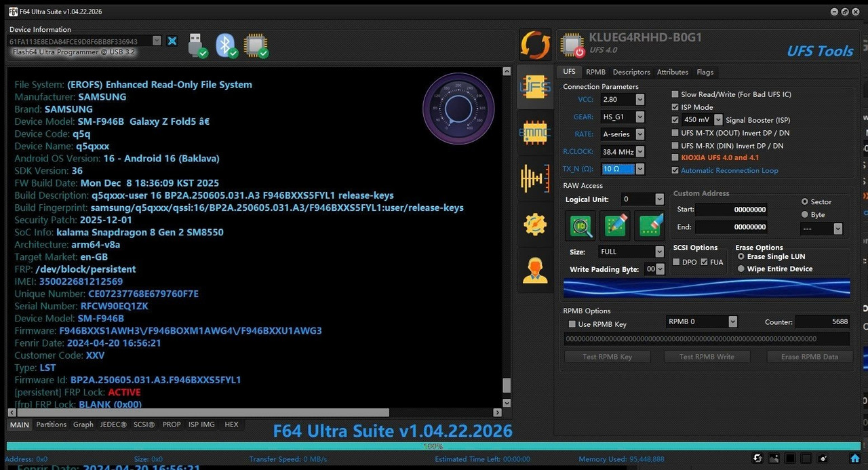Open the EMMC module in sidebar
The image size is (868, 470).
[535, 132]
